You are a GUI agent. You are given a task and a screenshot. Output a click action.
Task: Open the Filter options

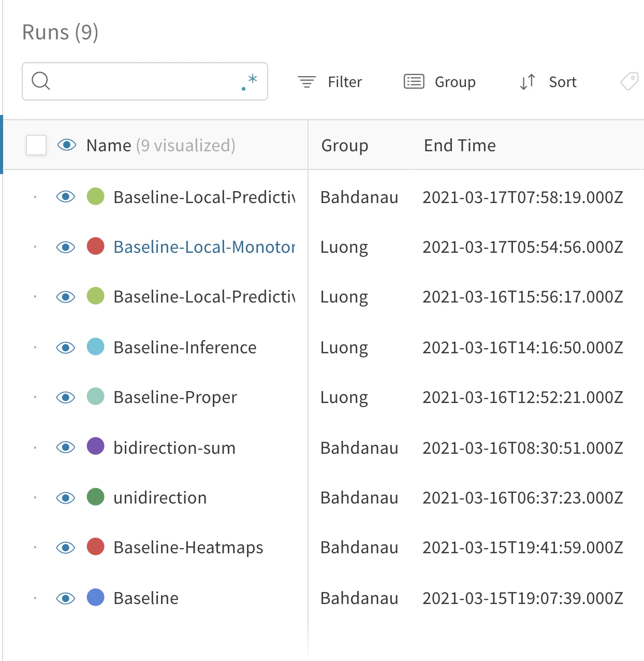click(330, 82)
